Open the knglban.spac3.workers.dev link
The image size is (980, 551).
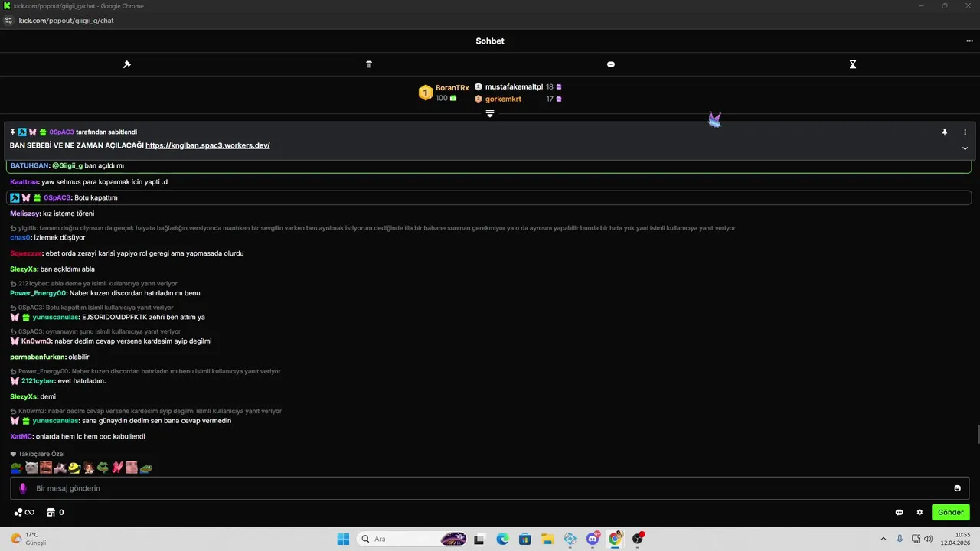click(x=207, y=145)
